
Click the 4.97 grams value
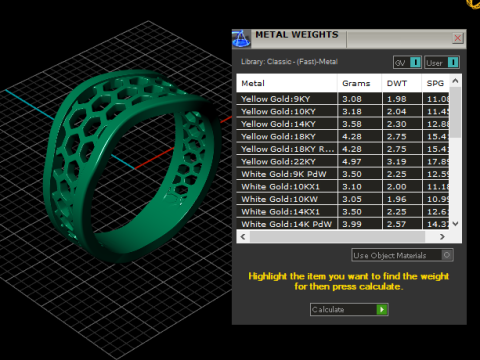click(352, 162)
